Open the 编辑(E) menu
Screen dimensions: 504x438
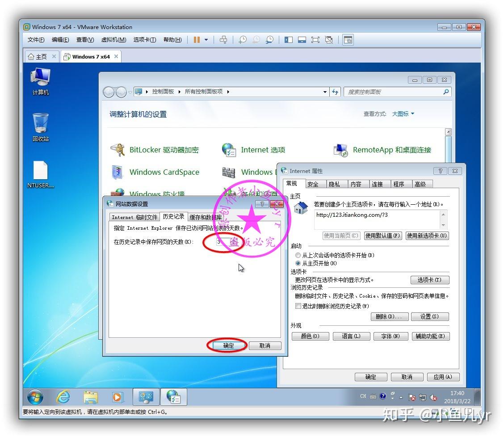coord(60,40)
